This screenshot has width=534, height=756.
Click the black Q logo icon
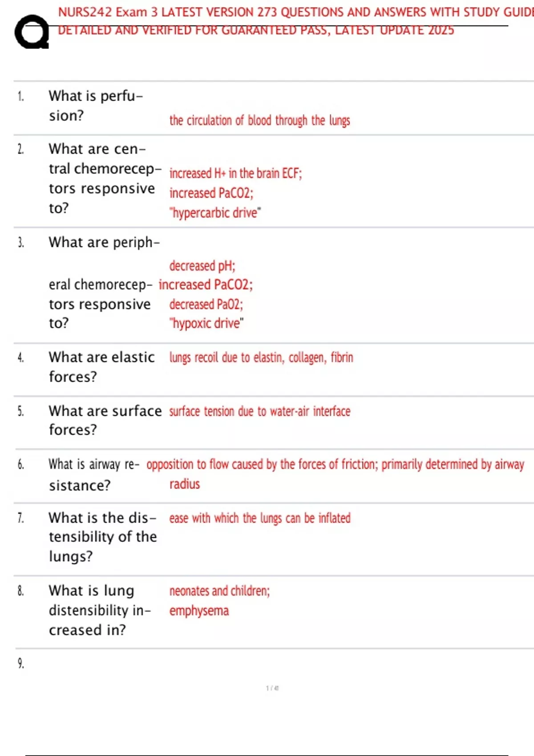pos(32,32)
